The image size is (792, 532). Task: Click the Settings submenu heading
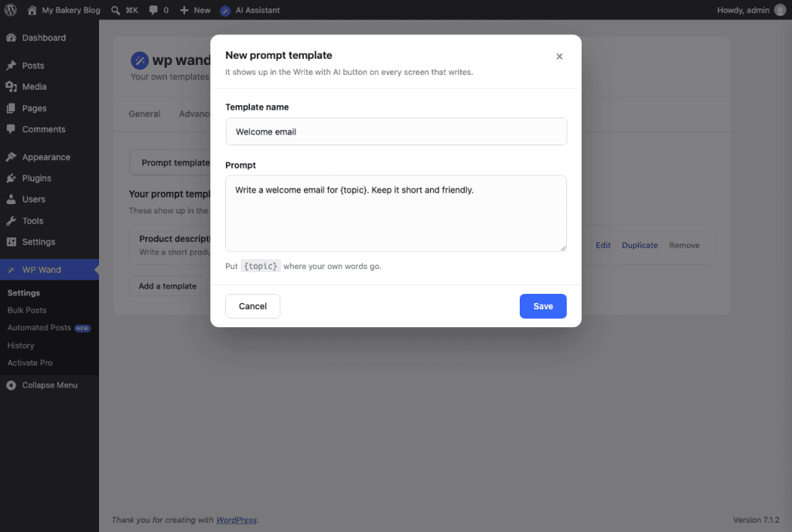click(x=24, y=293)
